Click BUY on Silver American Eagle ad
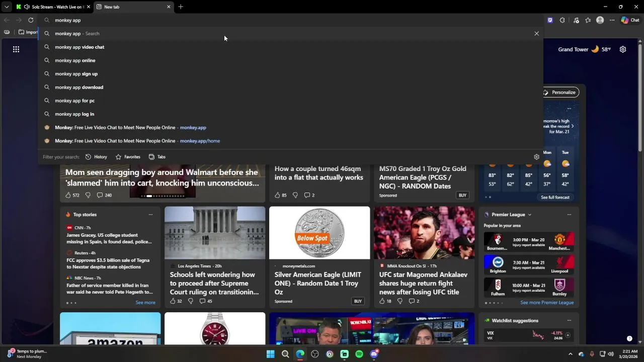Viewport: 644px width, 362px height. point(358,301)
